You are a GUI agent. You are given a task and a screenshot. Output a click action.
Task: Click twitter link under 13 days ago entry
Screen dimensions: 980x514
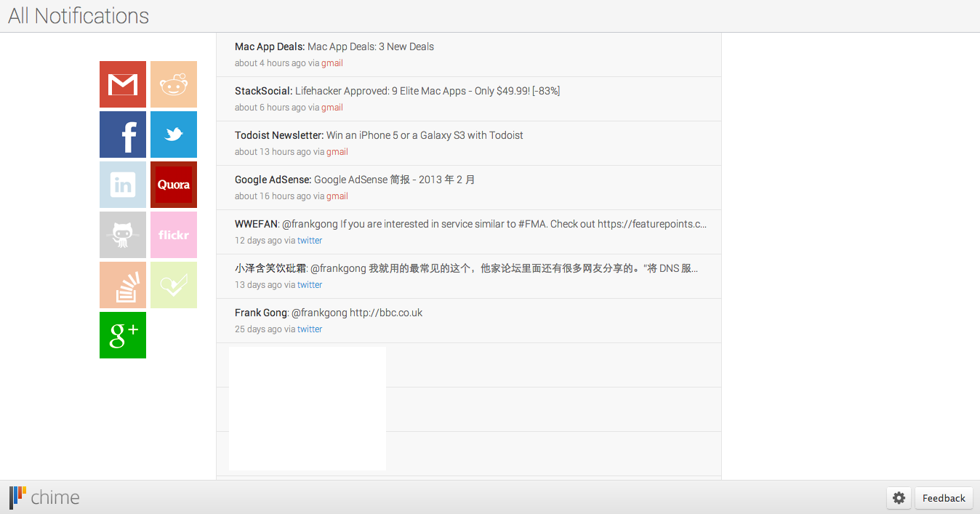pos(310,285)
